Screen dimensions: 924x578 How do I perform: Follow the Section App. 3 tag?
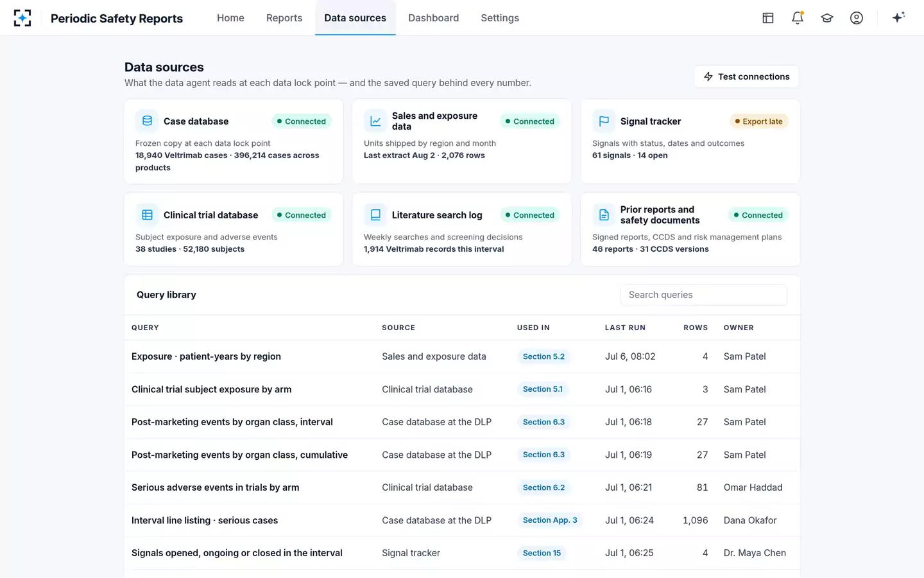tap(550, 520)
